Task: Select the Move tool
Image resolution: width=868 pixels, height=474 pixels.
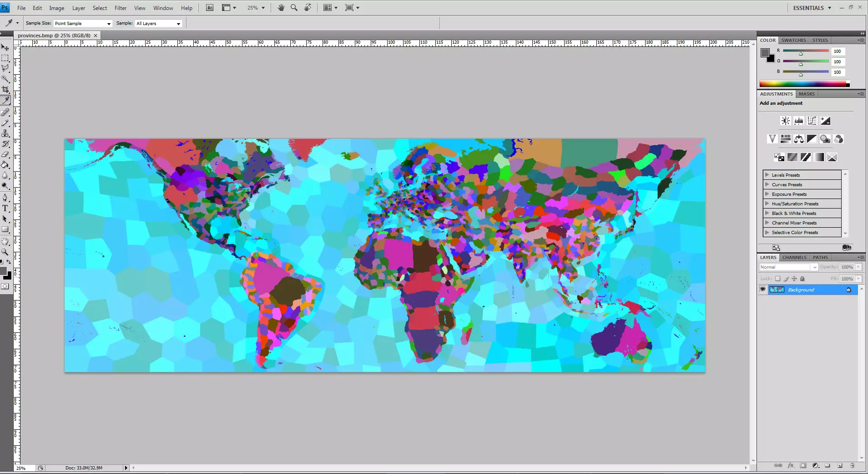Action: (x=5, y=47)
